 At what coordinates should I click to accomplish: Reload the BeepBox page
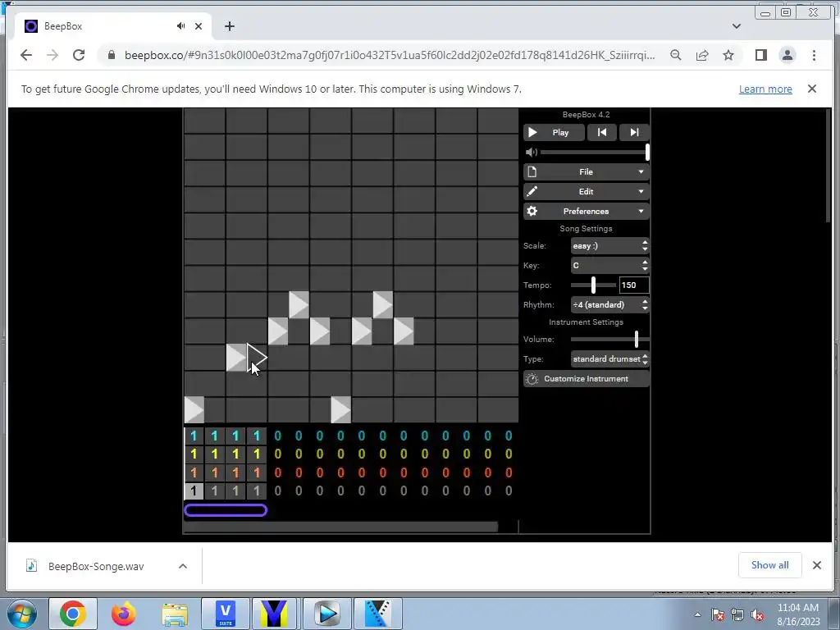[79, 55]
